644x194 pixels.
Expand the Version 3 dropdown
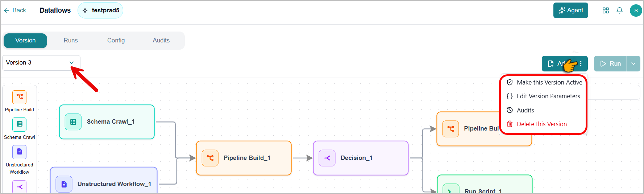click(41, 63)
